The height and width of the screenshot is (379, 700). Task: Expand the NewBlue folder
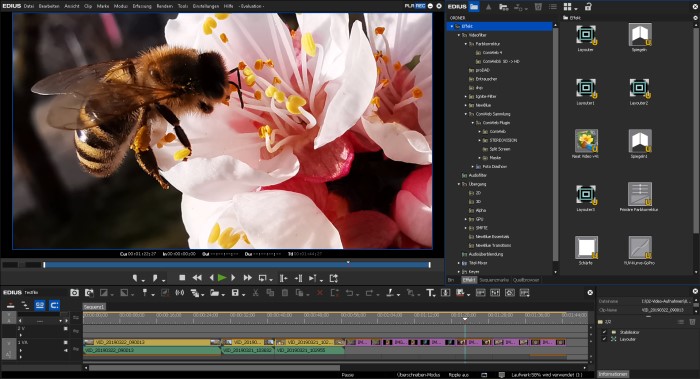click(x=466, y=105)
